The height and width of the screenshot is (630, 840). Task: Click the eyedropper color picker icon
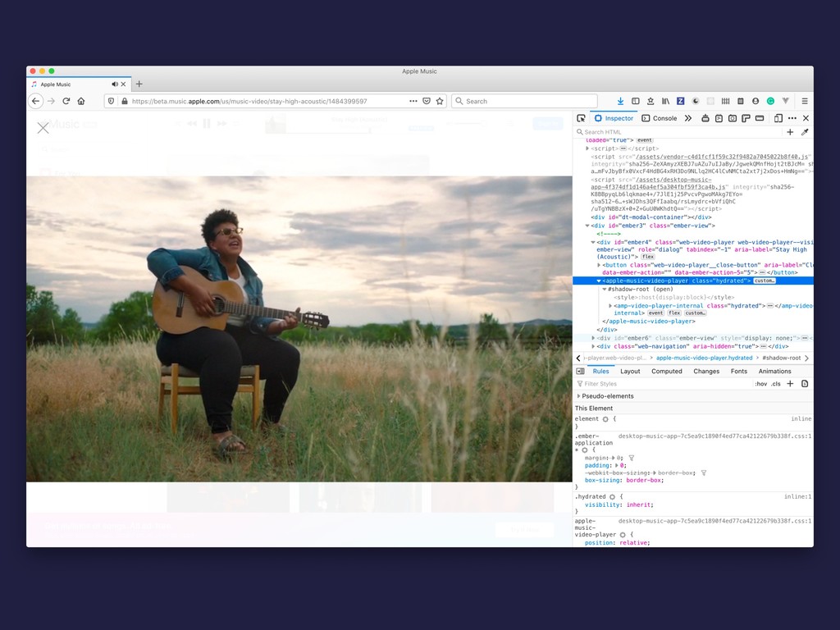[805, 132]
